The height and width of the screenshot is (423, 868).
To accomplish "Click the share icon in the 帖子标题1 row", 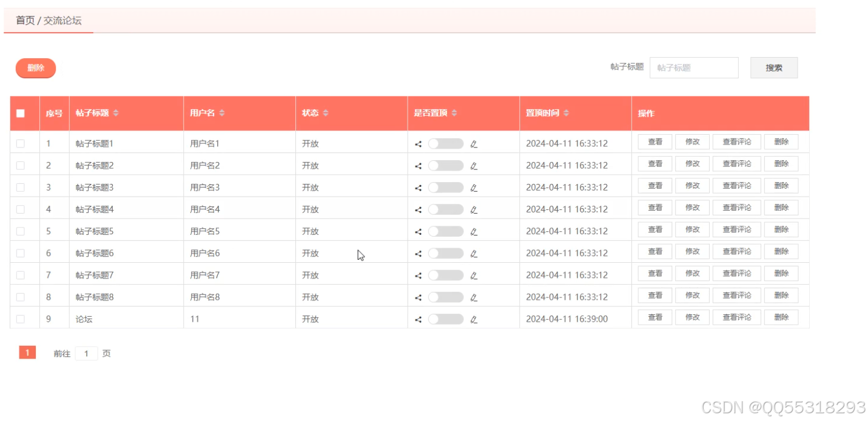I will pyautogui.click(x=418, y=144).
